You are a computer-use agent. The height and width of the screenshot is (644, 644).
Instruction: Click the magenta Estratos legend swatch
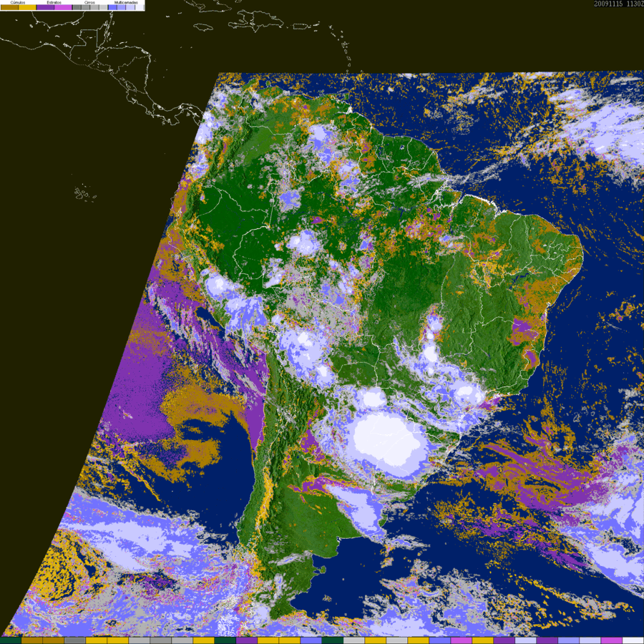point(63,7)
